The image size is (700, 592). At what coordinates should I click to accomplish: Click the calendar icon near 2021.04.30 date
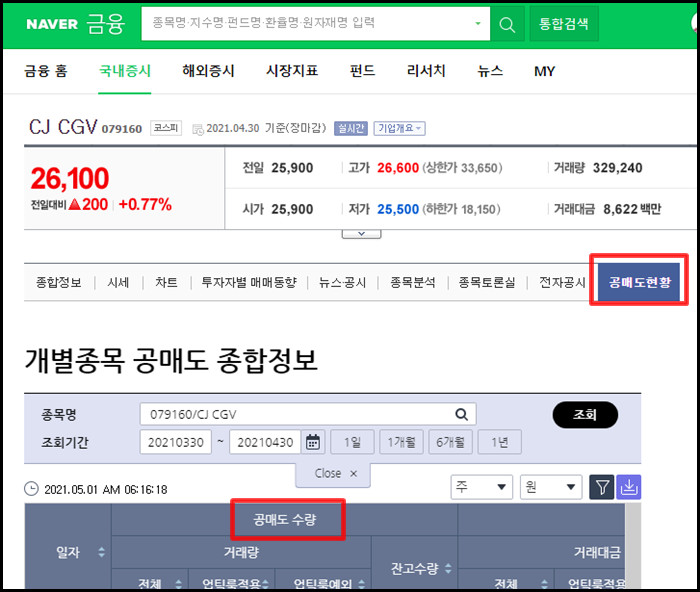point(198,129)
